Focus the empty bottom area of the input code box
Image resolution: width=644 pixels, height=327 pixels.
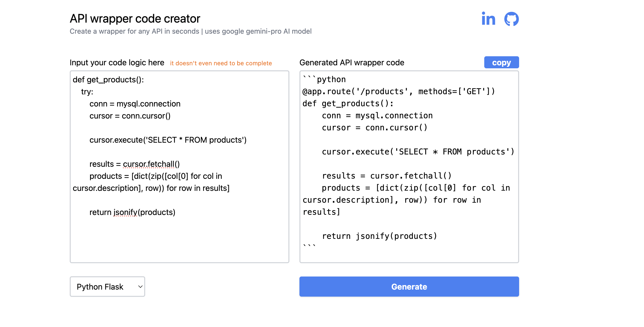[x=179, y=241]
